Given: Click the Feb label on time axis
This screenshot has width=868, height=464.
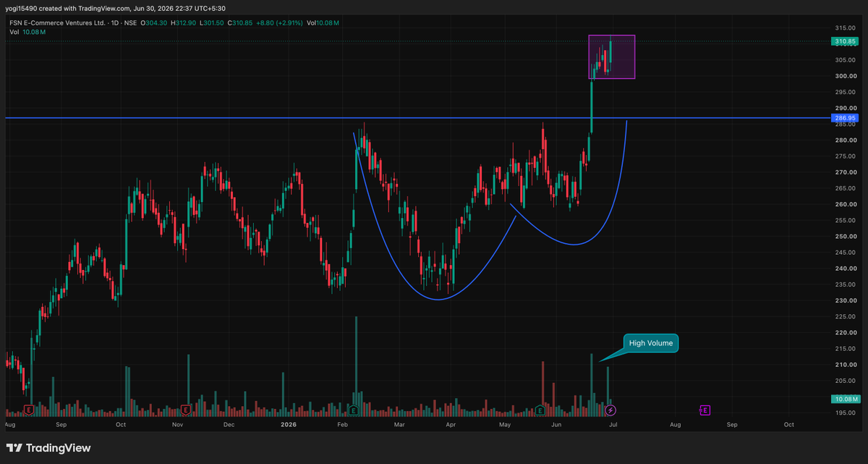Looking at the screenshot, I should (x=344, y=424).
